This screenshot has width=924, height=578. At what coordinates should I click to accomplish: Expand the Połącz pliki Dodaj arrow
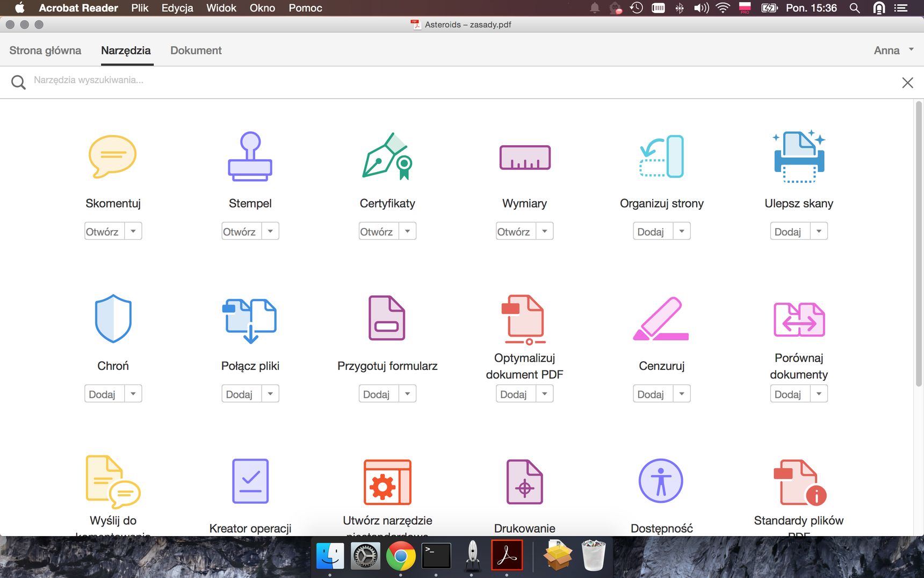pyautogui.click(x=270, y=394)
